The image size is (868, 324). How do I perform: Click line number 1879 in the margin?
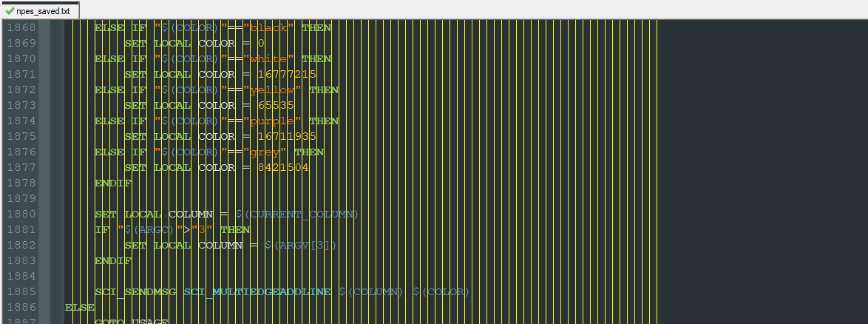coord(21,198)
